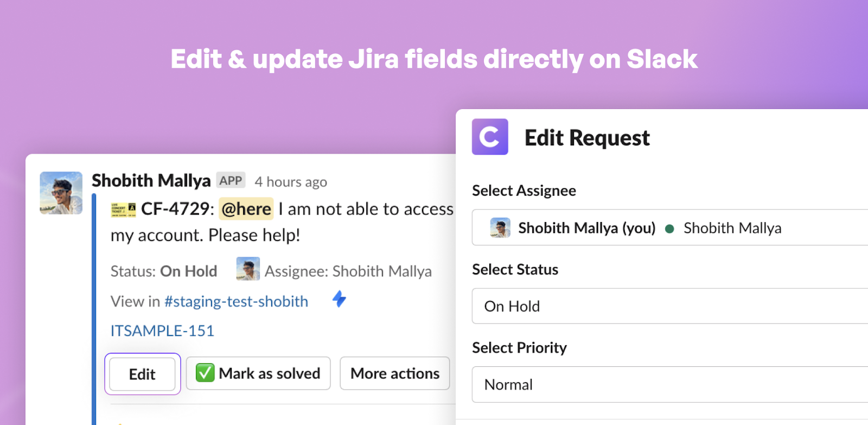Screen dimensions: 868x425
Task: Open the Select Status dropdown showing On Hold
Action: click(x=670, y=306)
